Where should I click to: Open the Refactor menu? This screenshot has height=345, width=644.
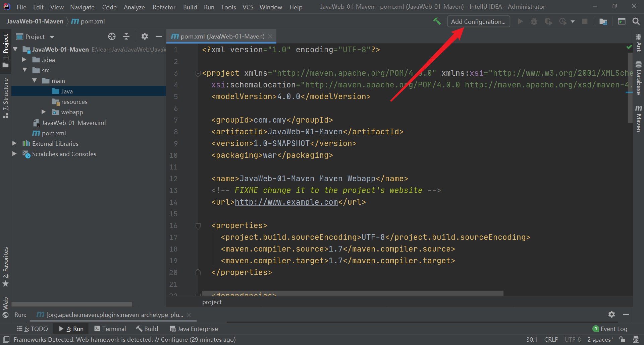[164, 7]
